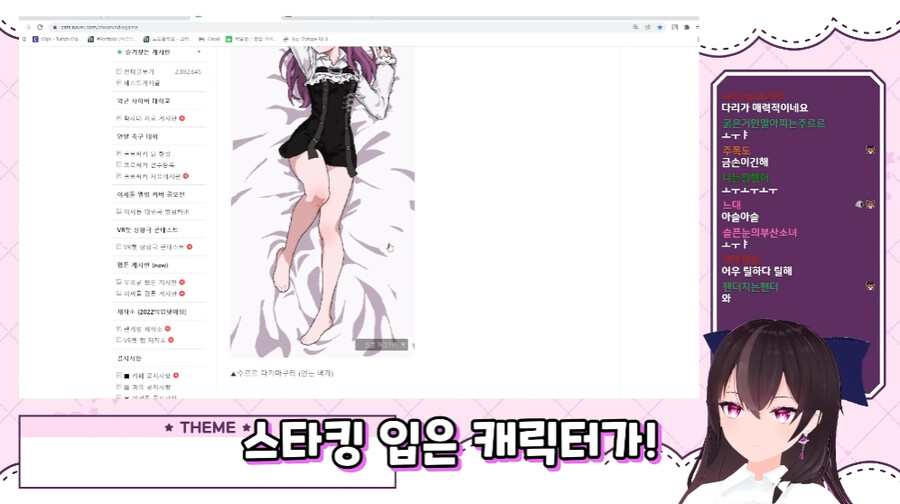The width and height of the screenshot is (900, 504).
Task: Open the VR챗 상황극 콘테스트 board
Action: click(154, 246)
